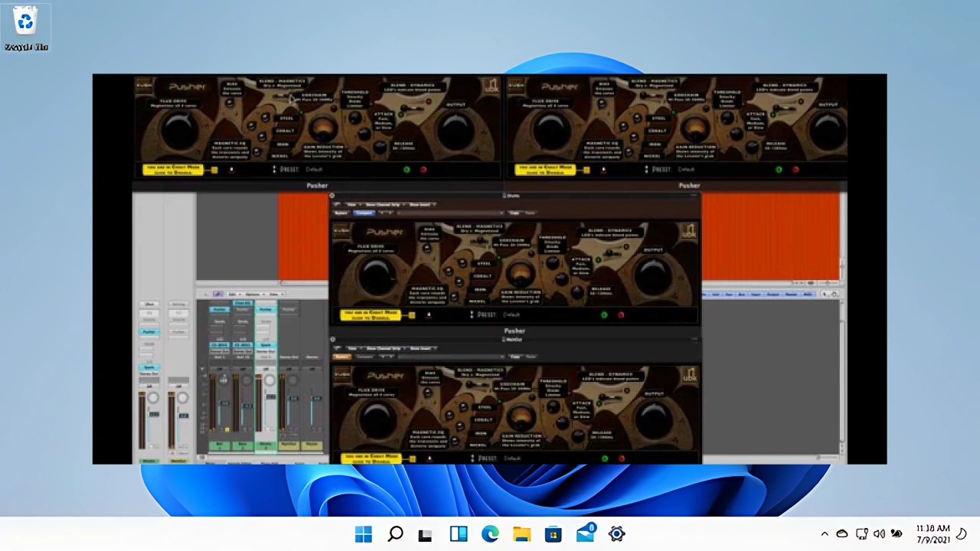The image size is (980, 551).
Task: Open clock and date in taskbar
Action: (933, 533)
